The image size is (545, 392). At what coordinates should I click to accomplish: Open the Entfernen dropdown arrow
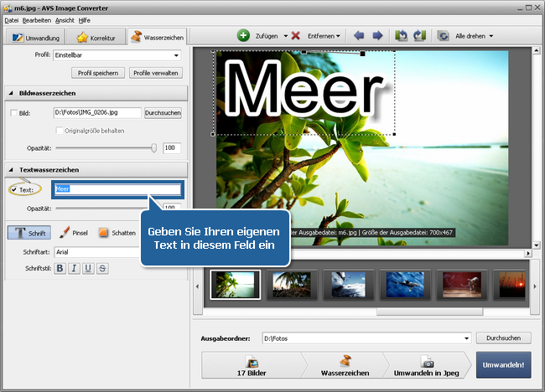(x=338, y=36)
